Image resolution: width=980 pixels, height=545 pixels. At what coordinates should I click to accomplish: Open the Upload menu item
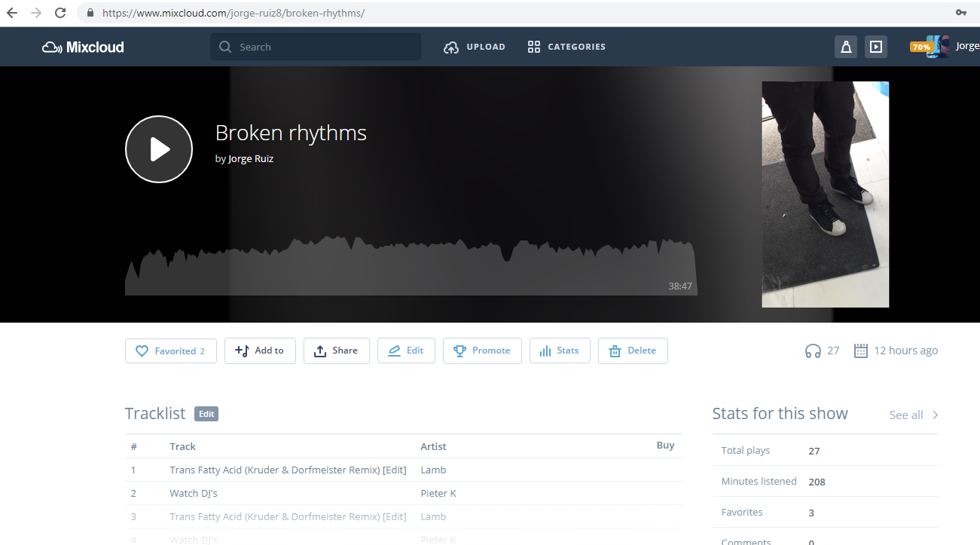pos(475,47)
